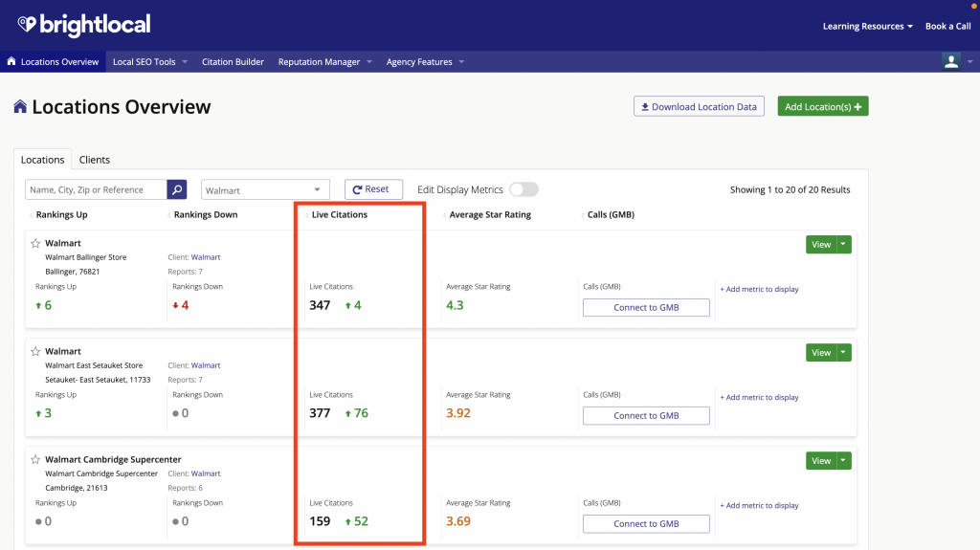Star the Walmart Cambridge Supercenter location
The height and width of the screenshot is (550, 980).
coord(35,460)
